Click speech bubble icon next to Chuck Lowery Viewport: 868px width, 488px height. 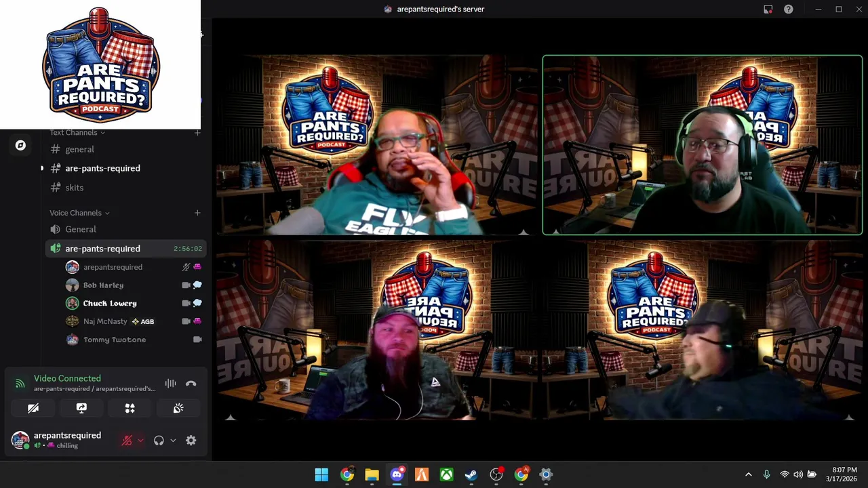[197, 303]
